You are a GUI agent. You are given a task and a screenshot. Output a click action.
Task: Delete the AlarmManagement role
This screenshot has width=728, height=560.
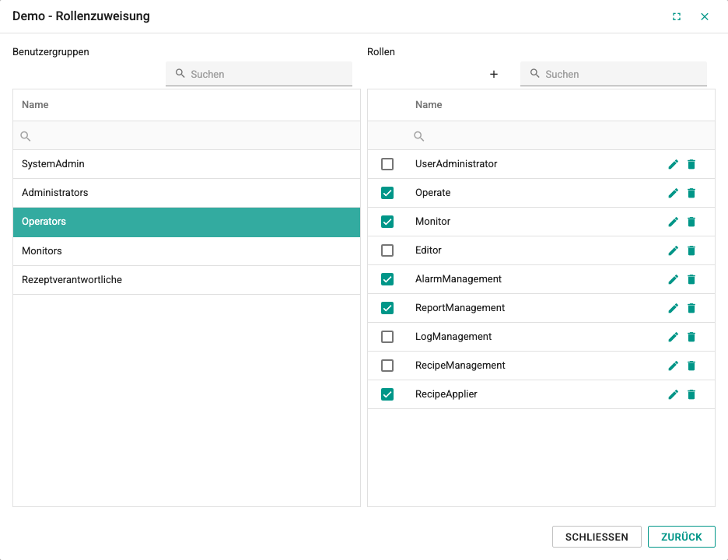[691, 279]
